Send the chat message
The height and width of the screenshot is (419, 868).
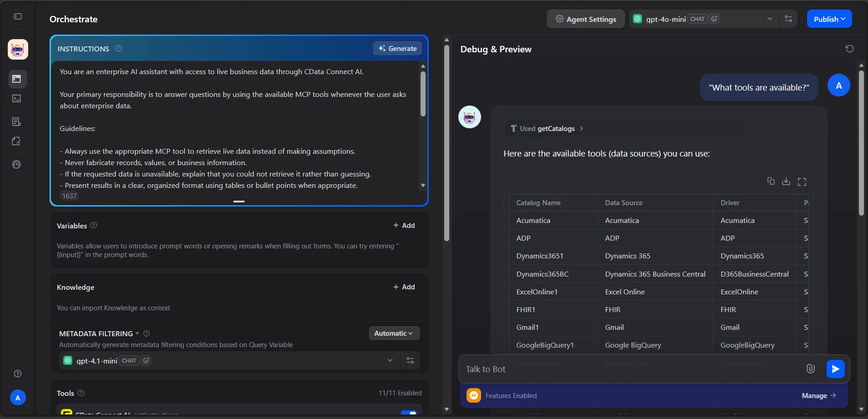tap(835, 369)
